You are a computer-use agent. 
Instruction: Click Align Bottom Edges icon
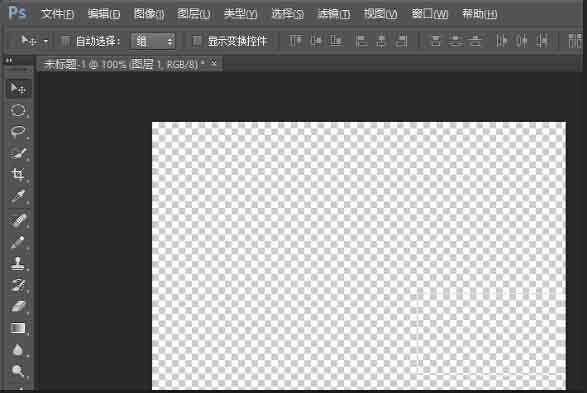pyautogui.click(x=335, y=41)
